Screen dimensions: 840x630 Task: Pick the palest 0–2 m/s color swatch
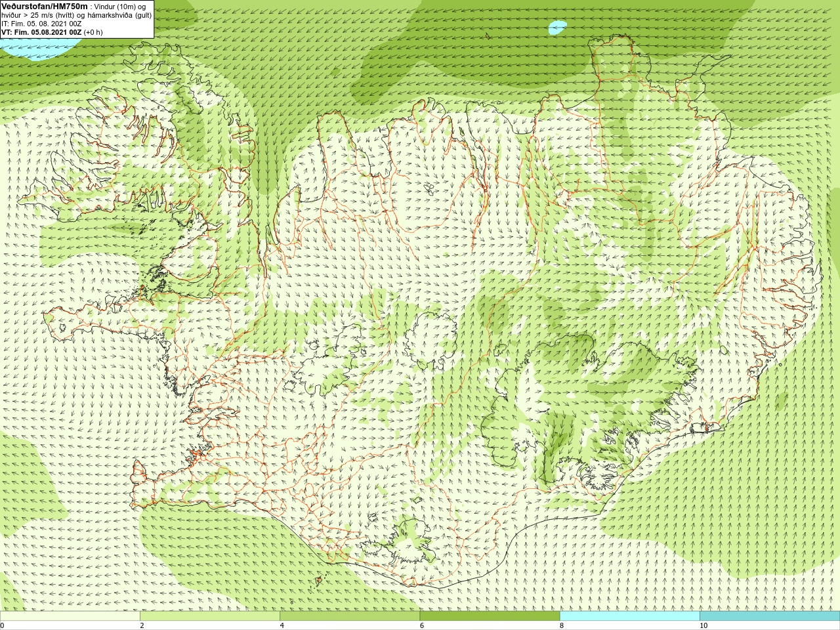[70, 616]
